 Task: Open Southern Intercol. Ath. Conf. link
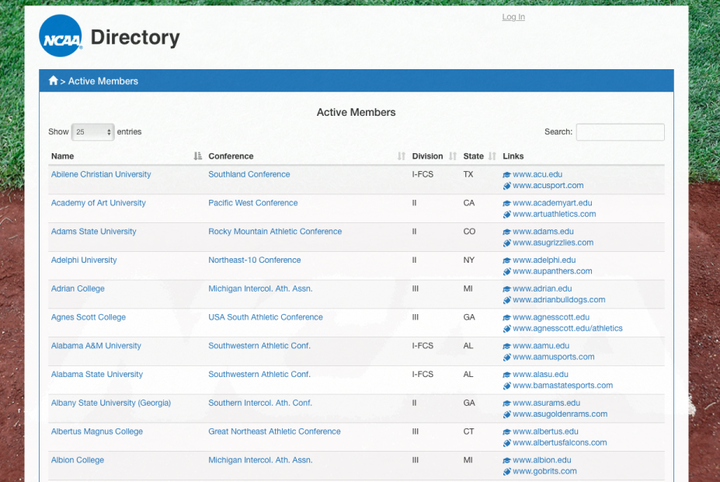point(260,403)
